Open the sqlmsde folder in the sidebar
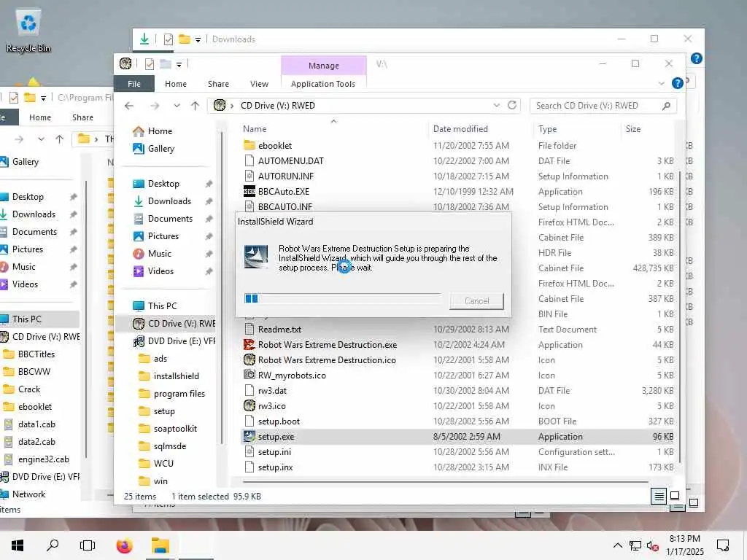 click(x=169, y=446)
